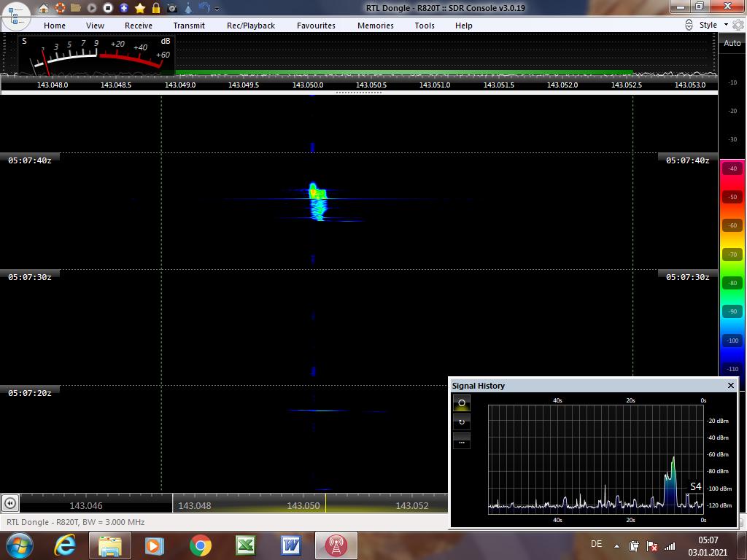This screenshot has width=747, height=560.
Task: Click the house icon in quick access toolbar
Action: click(43, 8)
